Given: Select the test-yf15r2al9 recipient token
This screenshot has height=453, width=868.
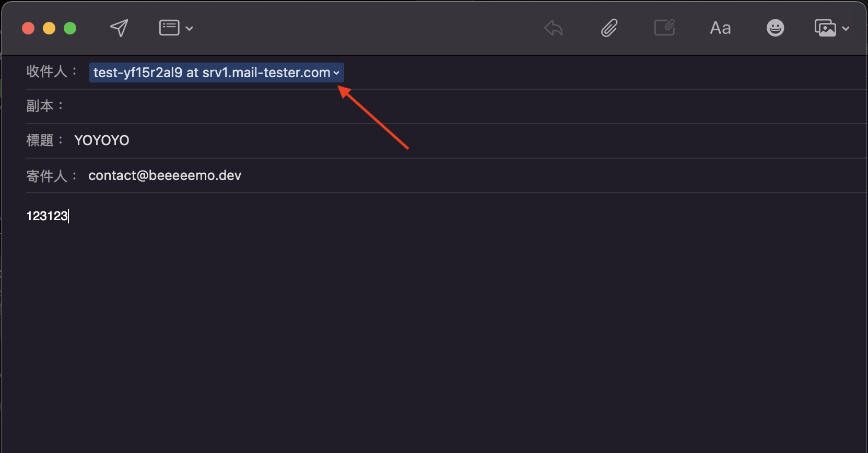Looking at the screenshot, I should (x=216, y=73).
